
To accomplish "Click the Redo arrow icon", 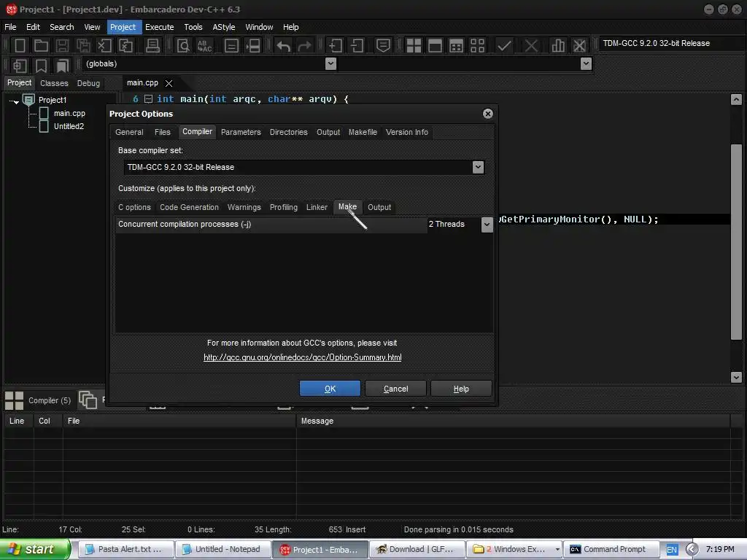I will coord(304,46).
